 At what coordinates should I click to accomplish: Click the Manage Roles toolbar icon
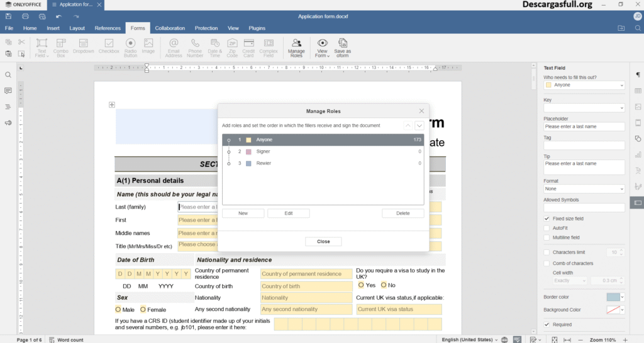click(x=296, y=47)
